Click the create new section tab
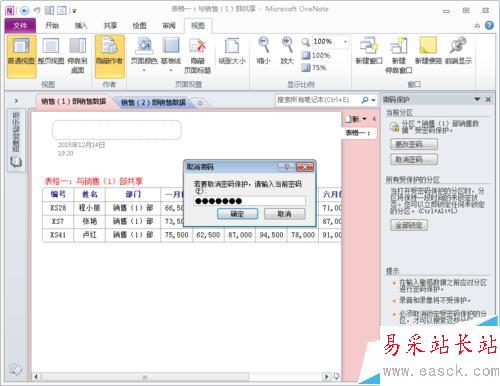 200,103
